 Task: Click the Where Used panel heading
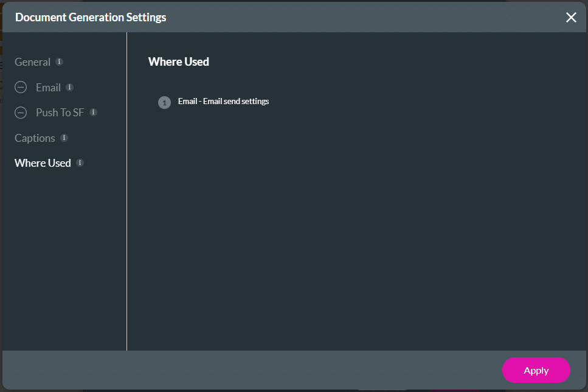[x=179, y=61]
